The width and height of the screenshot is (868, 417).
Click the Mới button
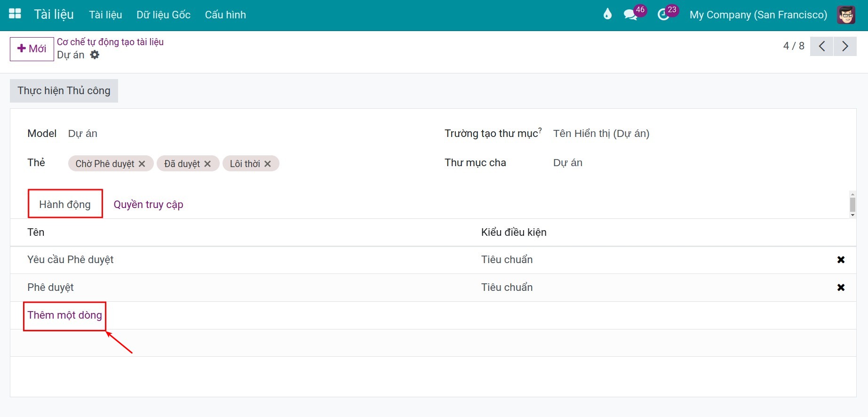point(32,49)
